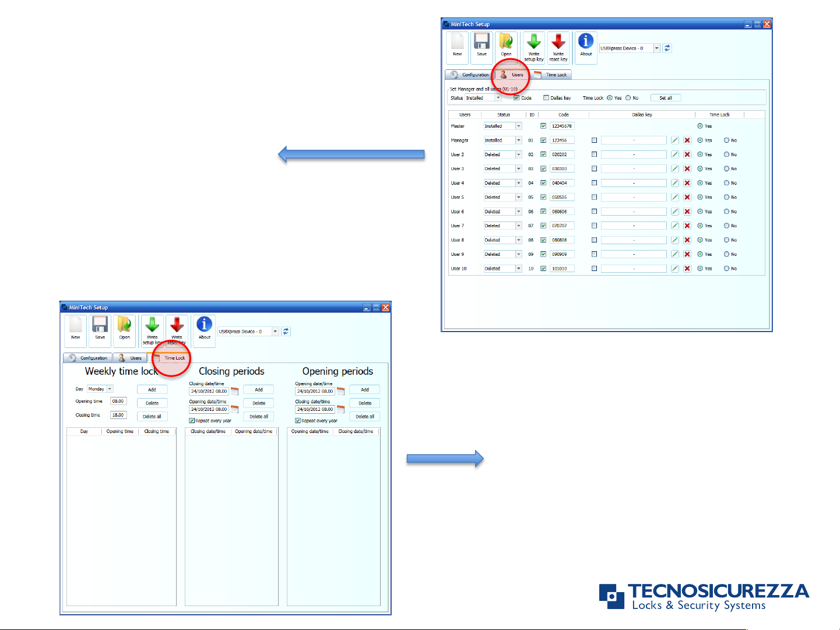The height and width of the screenshot is (630, 840).
Task: Click the code field containing 060606
Action: (561, 212)
